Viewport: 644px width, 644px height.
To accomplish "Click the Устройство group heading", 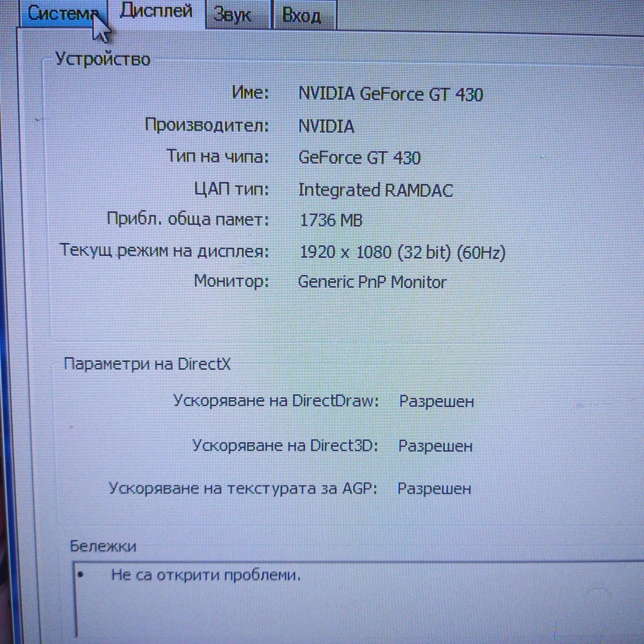I will tap(103, 59).
